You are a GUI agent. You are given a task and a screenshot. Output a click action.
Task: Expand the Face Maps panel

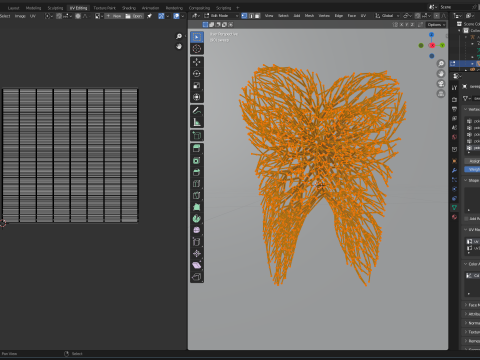(466, 305)
